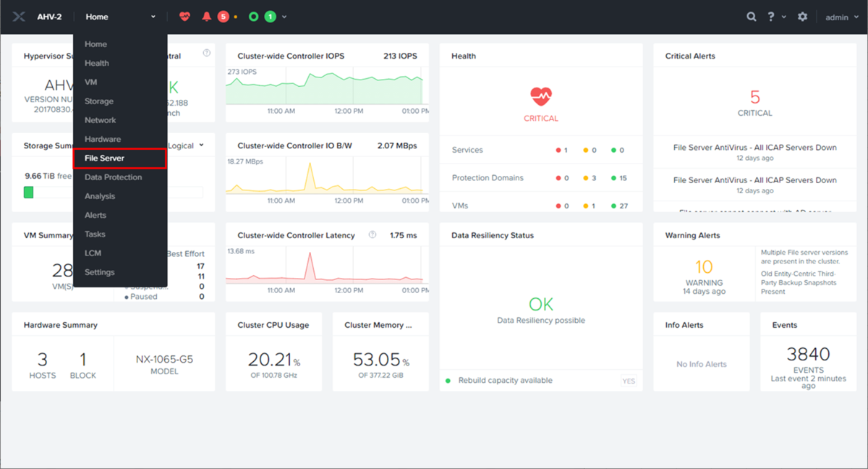868x469 pixels.
Task: Click the AHV-2 cluster name
Action: (x=49, y=17)
